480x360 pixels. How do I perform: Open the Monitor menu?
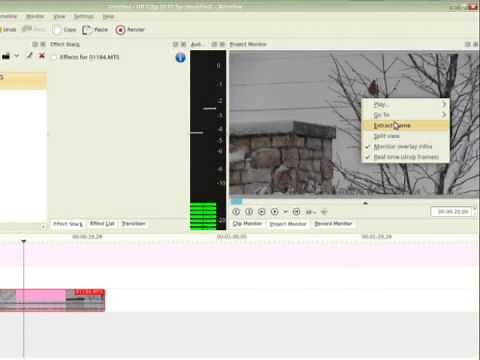coord(35,16)
